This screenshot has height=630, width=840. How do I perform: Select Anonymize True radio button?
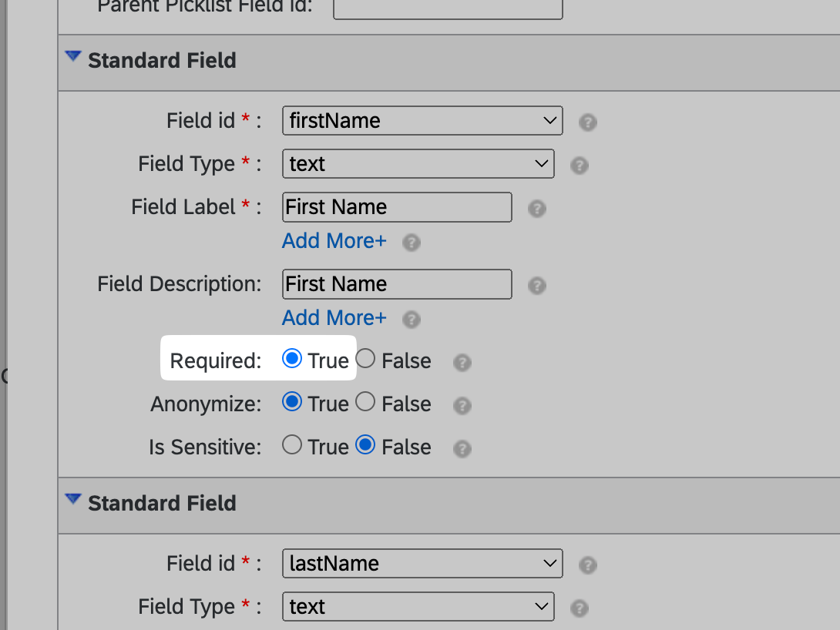292,402
